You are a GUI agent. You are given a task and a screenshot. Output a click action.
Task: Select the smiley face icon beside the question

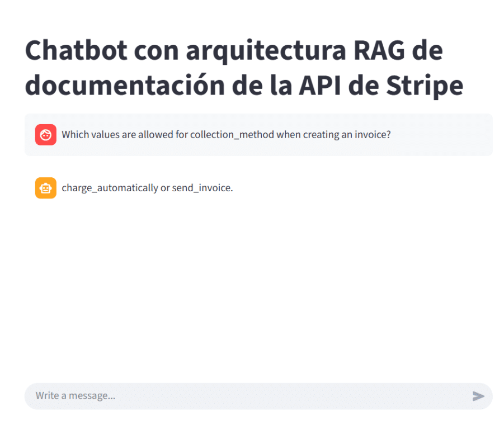[x=45, y=135]
